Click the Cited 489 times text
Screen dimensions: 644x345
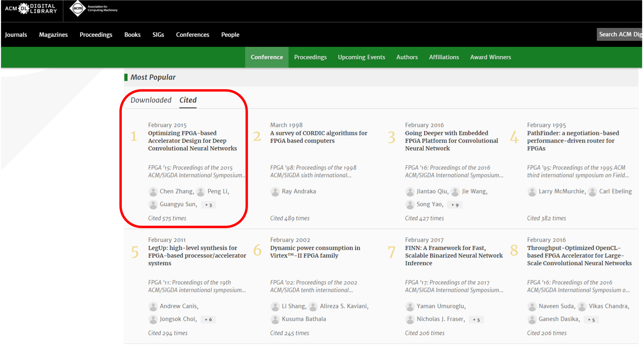tap(290, 218)
